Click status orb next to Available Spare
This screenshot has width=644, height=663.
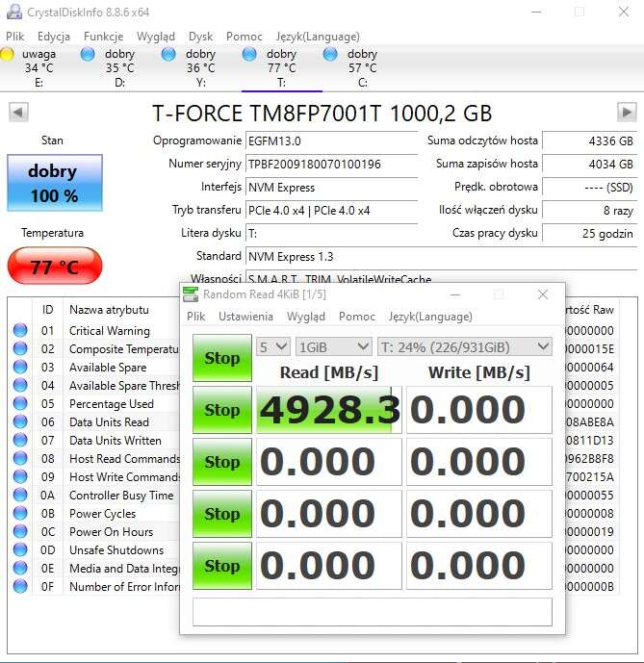tap(20, 368)
